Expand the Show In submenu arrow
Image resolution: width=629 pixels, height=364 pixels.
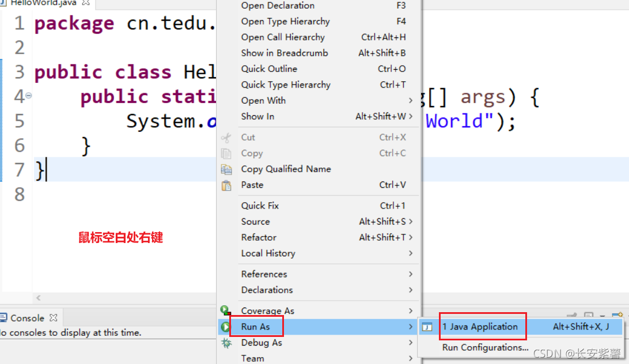tap(411, 116)
